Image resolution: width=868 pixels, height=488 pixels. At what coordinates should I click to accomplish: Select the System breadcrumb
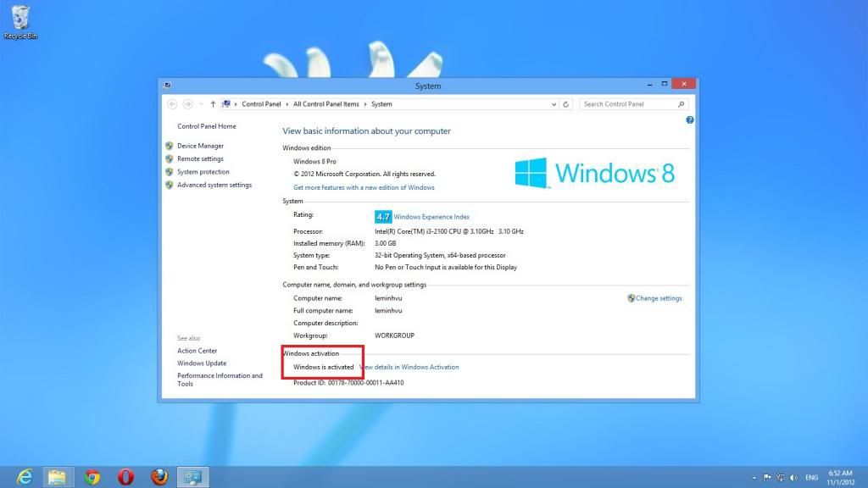click(x=381, y=104)
